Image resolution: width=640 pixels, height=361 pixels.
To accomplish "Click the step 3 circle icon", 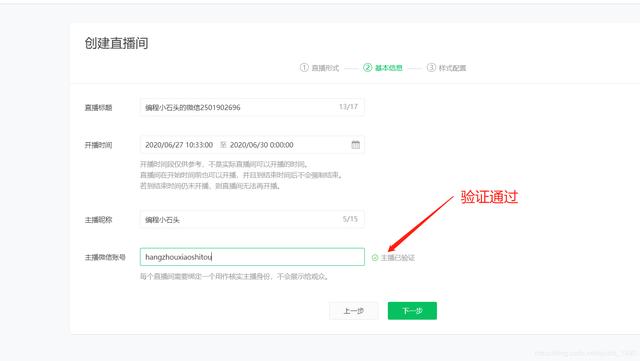I will tap(431, 67).
